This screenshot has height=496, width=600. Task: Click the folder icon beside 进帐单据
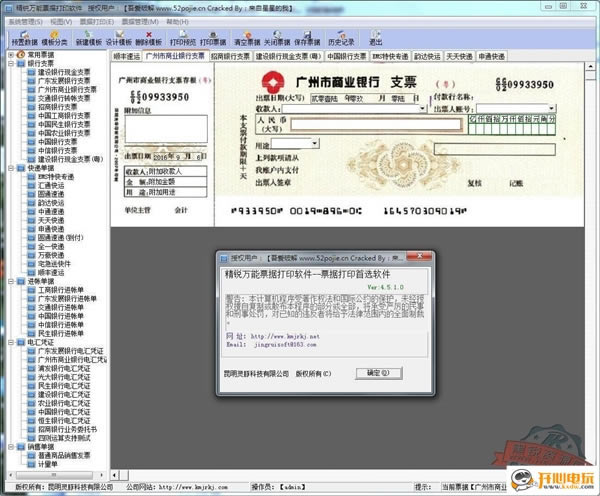click(21, 281)
